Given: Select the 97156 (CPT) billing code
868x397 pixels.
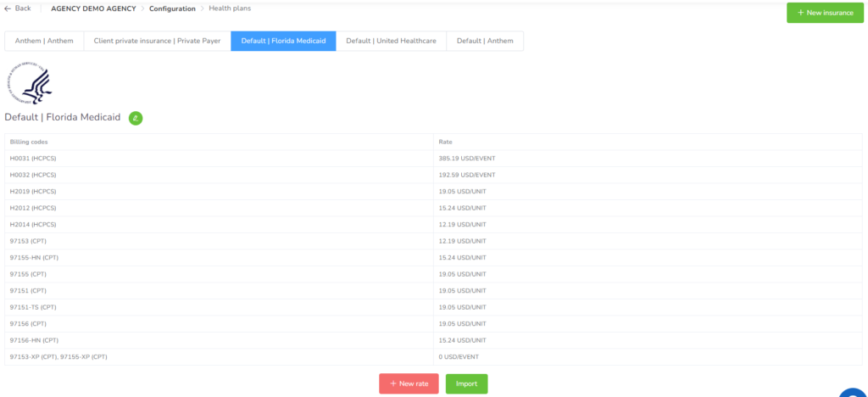Looking at the screenshot, I should tap(28, 324).
